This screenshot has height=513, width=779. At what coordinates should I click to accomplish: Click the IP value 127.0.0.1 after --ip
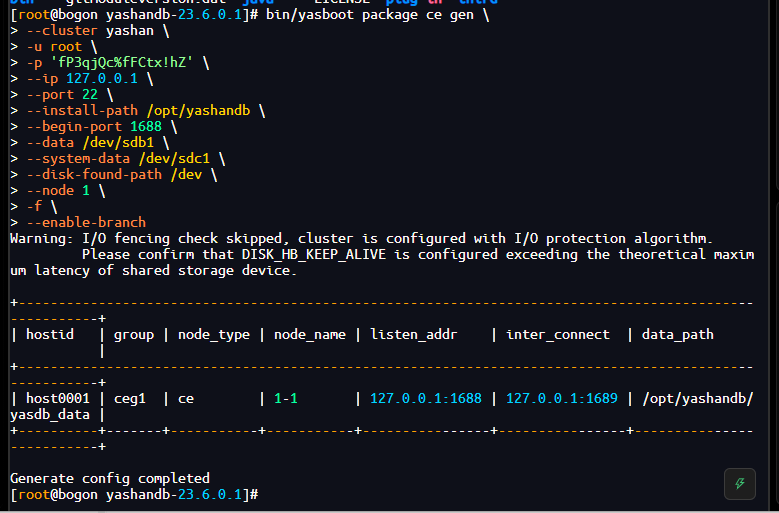[x=102, y=78]
